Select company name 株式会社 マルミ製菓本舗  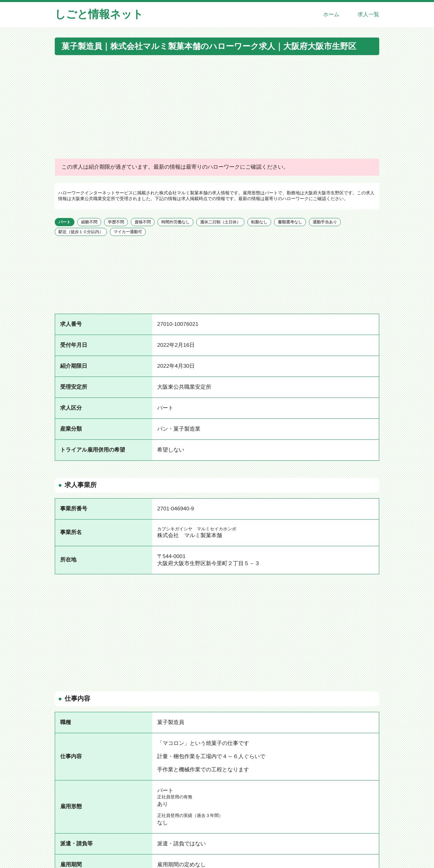click(x=190, y=535)
